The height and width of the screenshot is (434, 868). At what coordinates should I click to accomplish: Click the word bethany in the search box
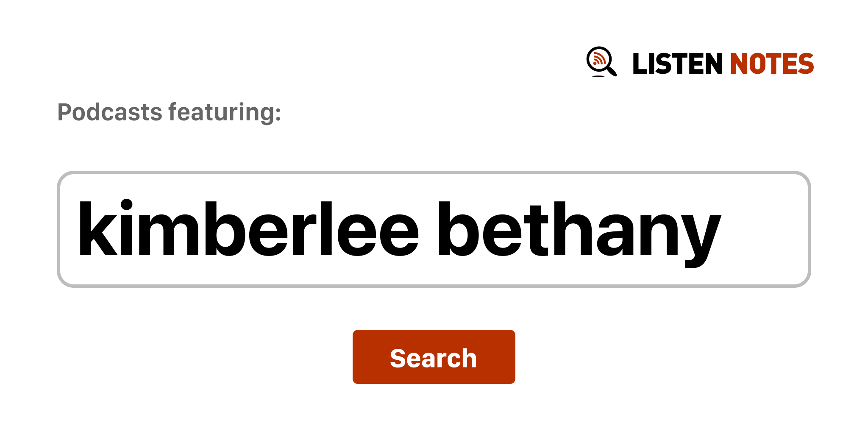coord(579,229)
